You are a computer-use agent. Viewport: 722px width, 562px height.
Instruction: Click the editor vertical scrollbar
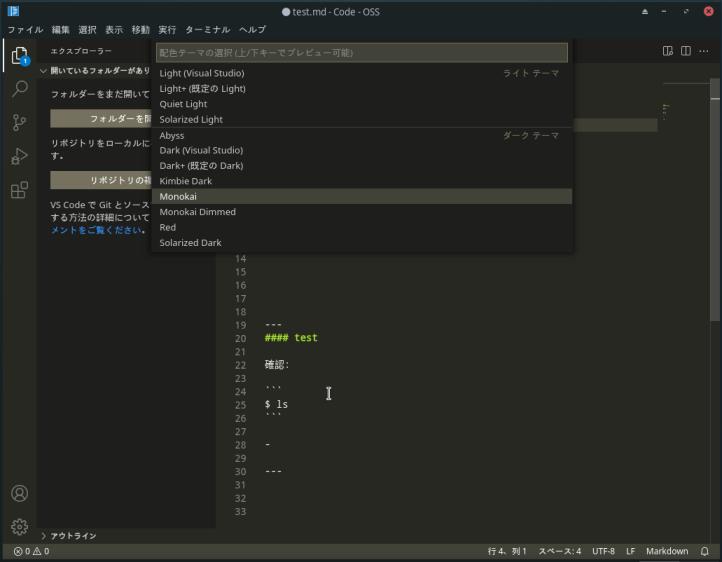click(x=715, y=200)
